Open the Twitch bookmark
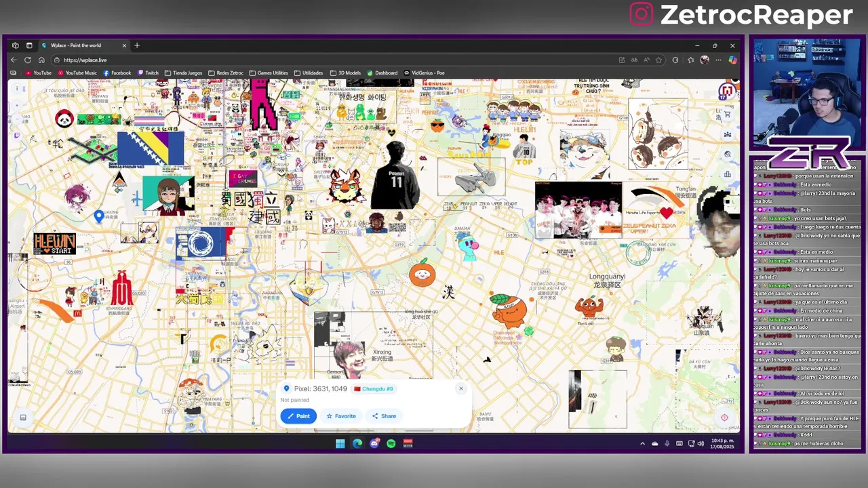Image resolution: width=868 pixels, height=488 pixels. [148, 73]
